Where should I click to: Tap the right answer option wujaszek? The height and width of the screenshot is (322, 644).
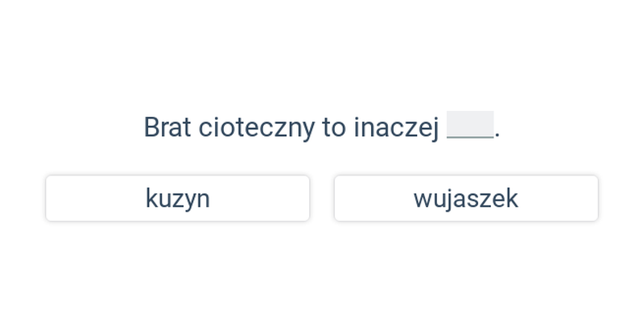pyautogui.click(x=466, y=198)
